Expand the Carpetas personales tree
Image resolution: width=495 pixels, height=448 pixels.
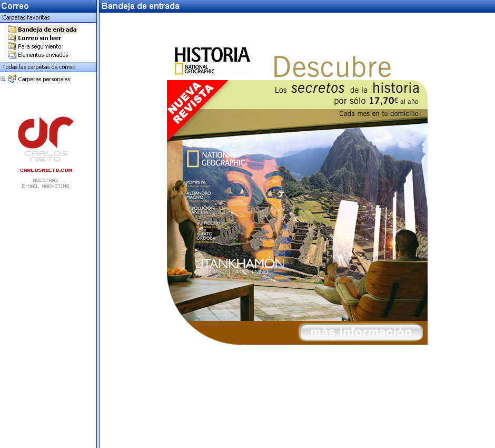[3, 79]
